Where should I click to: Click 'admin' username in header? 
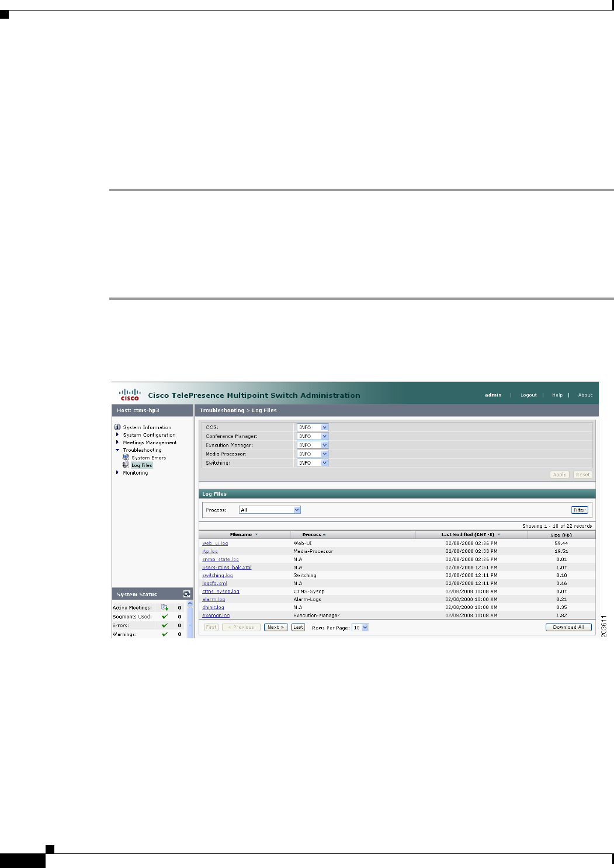[x=493, y=395]
